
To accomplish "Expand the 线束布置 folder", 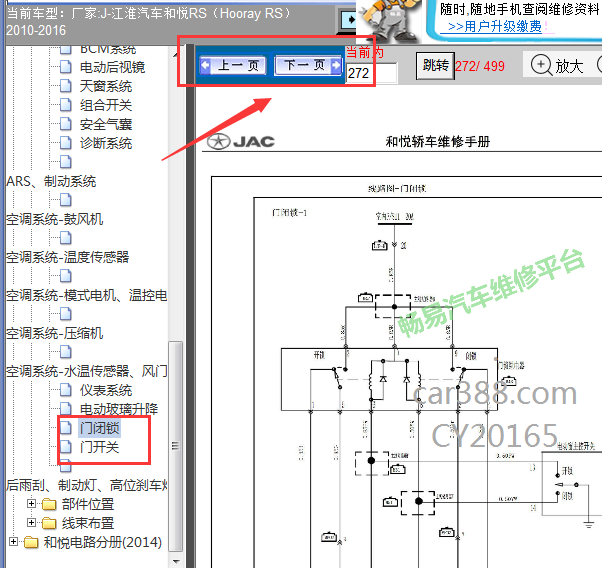I will click(31, 523).
